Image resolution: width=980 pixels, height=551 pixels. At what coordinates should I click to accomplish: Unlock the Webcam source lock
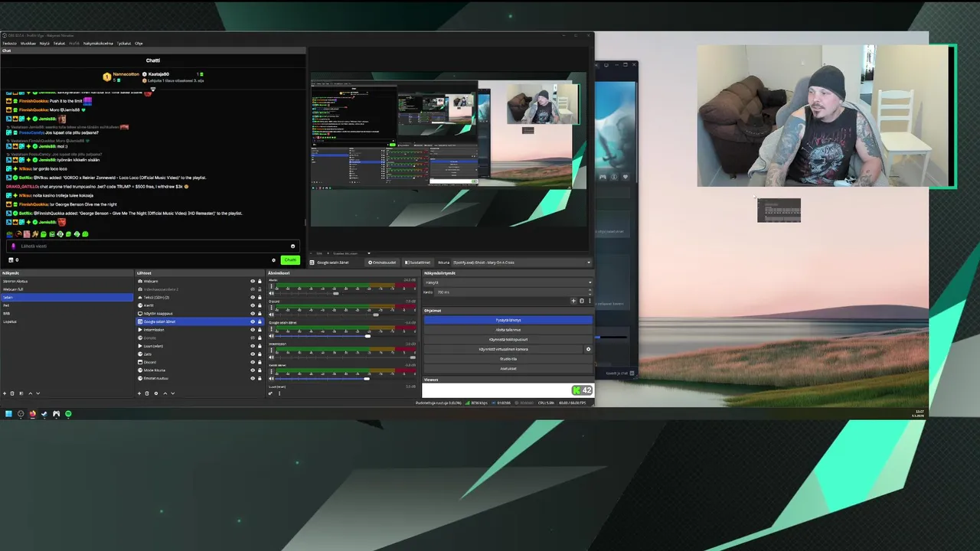pos(260,281)
